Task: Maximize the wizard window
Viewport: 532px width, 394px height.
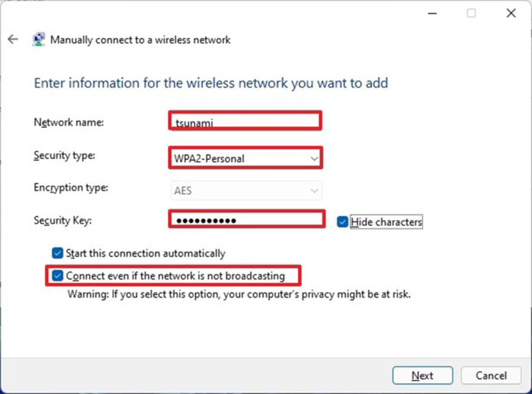Action: coord(471,13)
